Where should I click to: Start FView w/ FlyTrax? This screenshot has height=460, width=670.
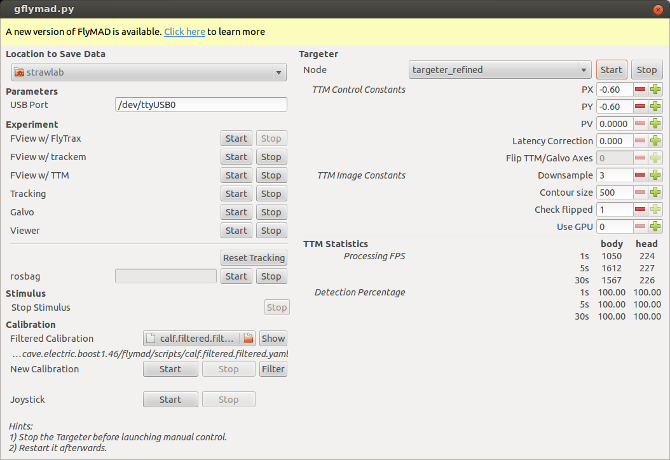coord(236,138)
